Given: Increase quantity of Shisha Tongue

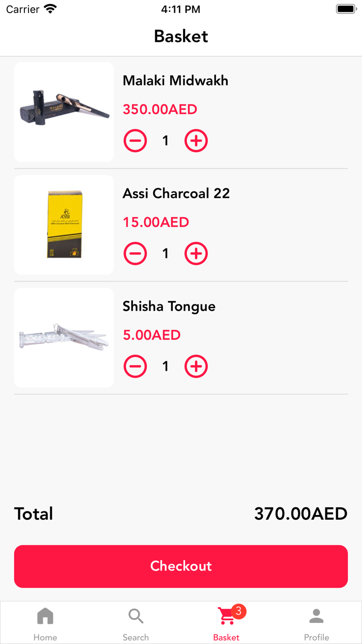Looking at the screenshot, I should point(195,366).
